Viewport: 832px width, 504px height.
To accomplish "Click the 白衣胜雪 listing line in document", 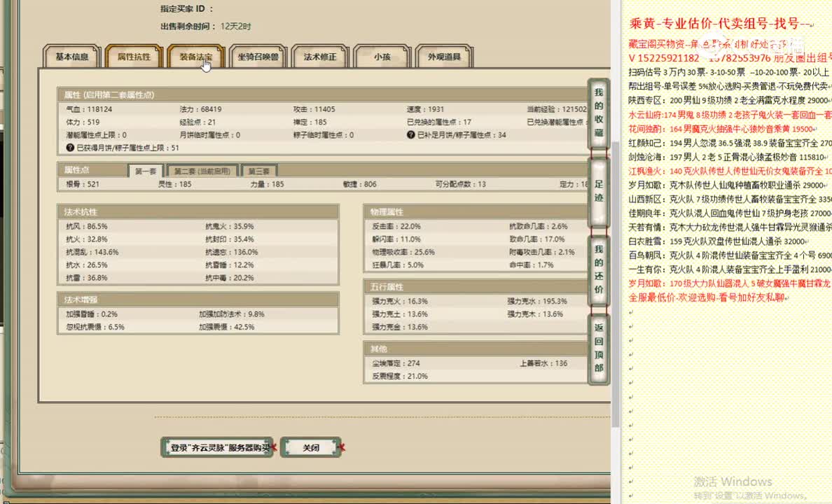I will point(719,241).
